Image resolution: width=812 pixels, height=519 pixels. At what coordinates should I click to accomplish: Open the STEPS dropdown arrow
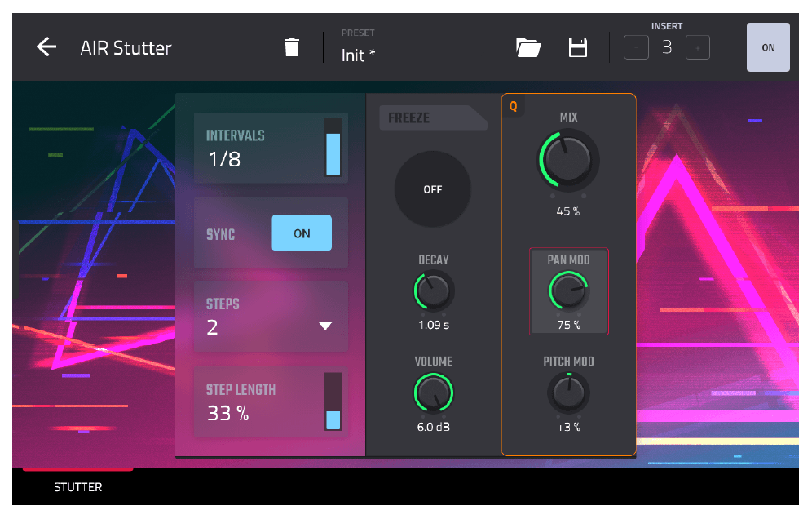(x=325, y=326)
